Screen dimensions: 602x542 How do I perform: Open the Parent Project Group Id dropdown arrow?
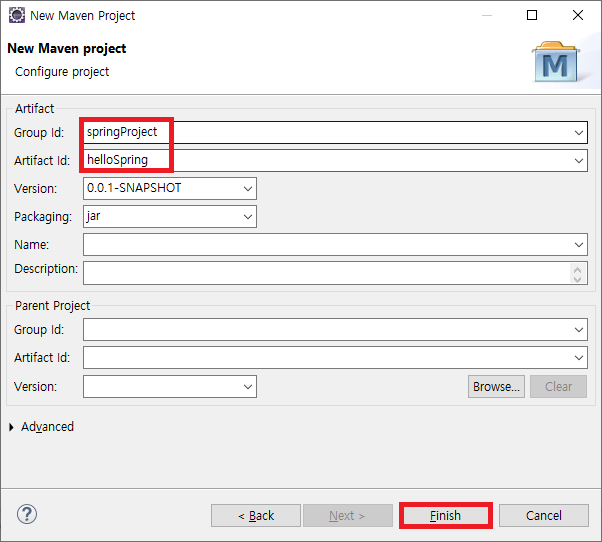pyautogui.click(x=579, y=330)
